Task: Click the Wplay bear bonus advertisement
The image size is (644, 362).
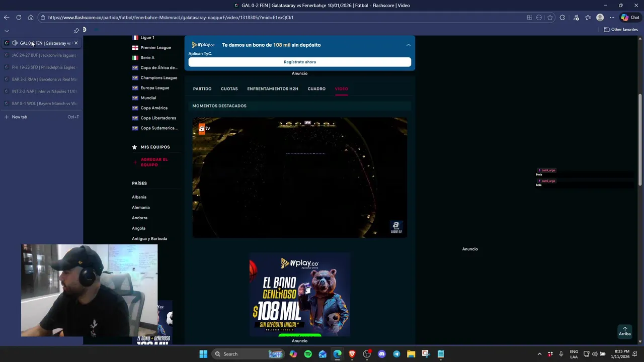Action: tap(300, 295)
